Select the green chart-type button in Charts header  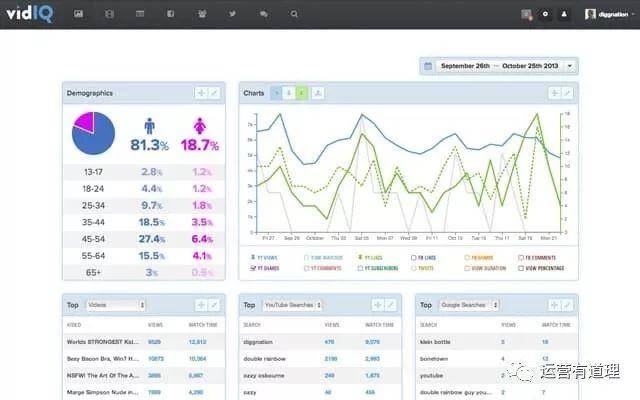pyautogui.click(x=302, y=93)
